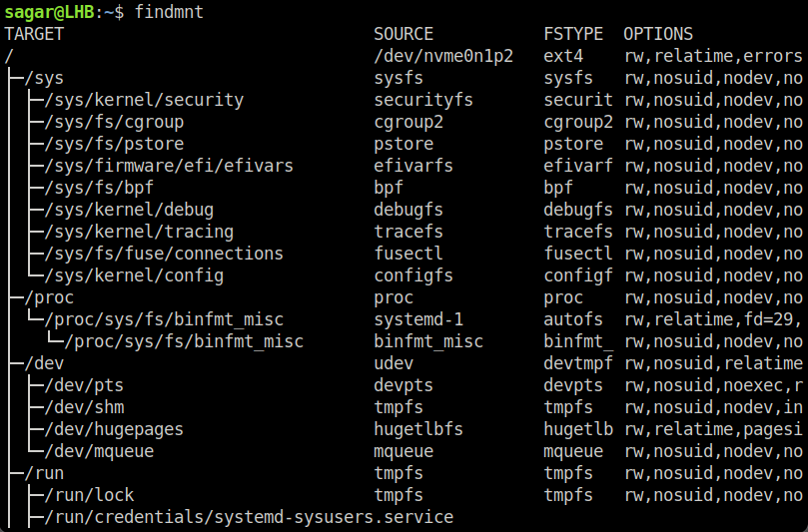This screenshot has height=532, width=808.
Task: Click the /sys tree entry
Action: (x=44, y=78)
